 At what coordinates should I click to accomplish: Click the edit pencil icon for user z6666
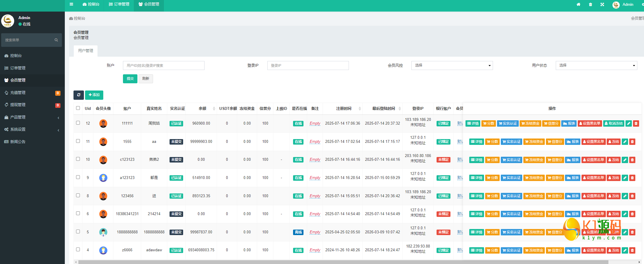tap(625, 250)
